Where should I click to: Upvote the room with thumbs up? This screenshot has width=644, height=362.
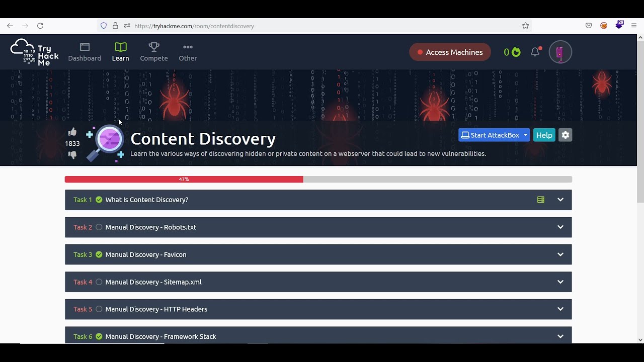[x=72, y=132]
